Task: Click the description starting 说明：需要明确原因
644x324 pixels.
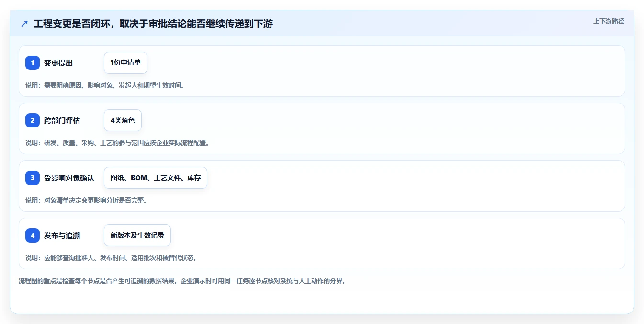Action: (105, 85)
